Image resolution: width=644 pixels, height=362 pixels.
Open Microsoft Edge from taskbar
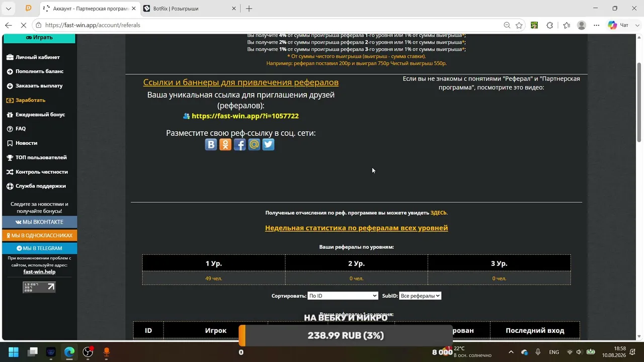coord(69,352)
